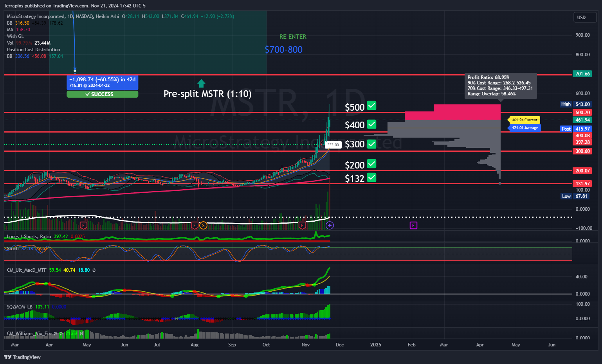Click the purple circle marker under latest candle

point(330,225)
